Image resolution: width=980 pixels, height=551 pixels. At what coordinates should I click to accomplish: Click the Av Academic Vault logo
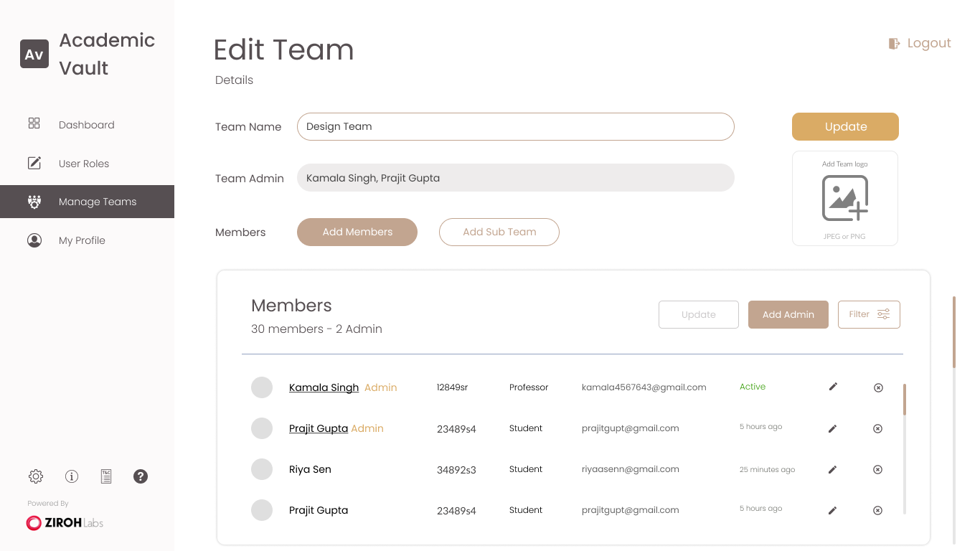click(34, 55)
